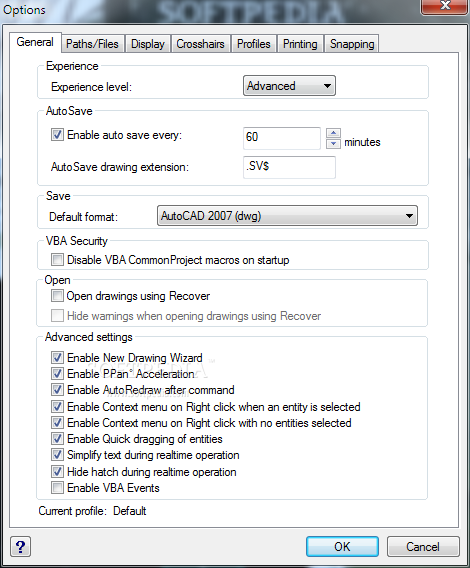Viewport: 470px width, 568px height.
Task: Click the Options window title
Action: [x=24, y=10]
